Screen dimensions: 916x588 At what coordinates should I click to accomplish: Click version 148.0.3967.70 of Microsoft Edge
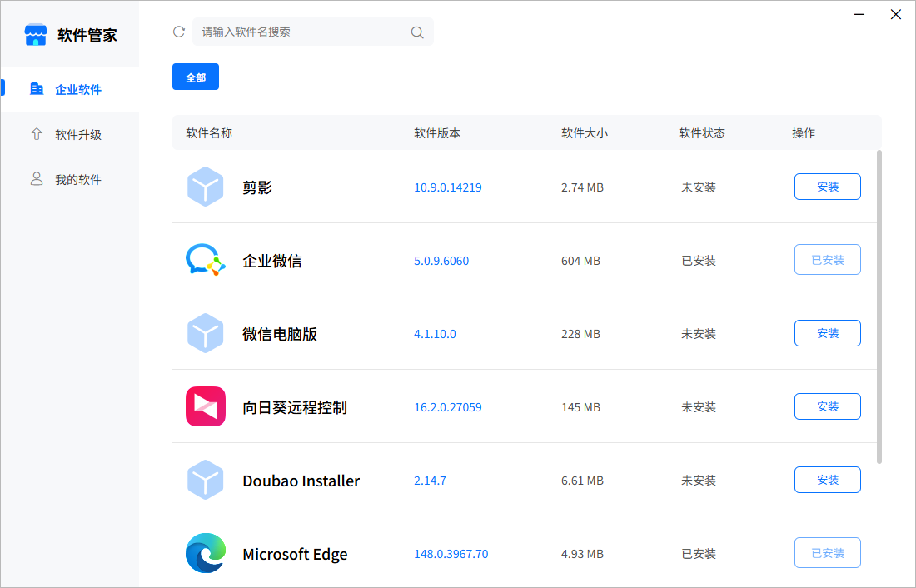pos(451,554)
